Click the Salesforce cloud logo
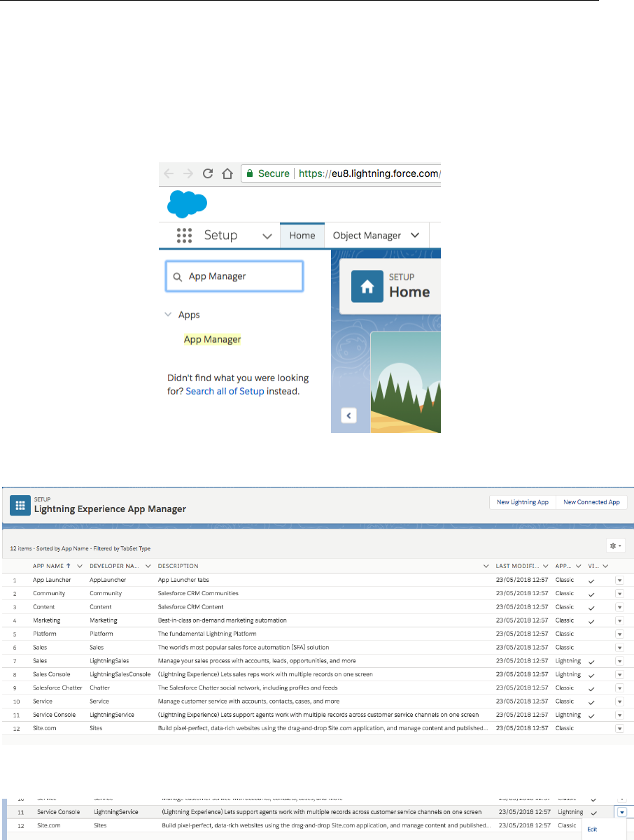The height and width of the screenshot is (840, 634). [187, 204]
